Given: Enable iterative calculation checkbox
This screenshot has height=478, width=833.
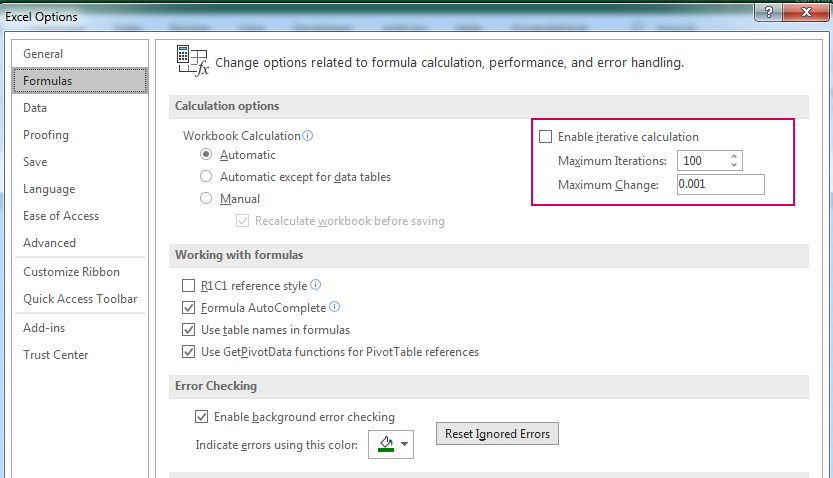Looking at the screenshot, I should click(x=546, y=136).
